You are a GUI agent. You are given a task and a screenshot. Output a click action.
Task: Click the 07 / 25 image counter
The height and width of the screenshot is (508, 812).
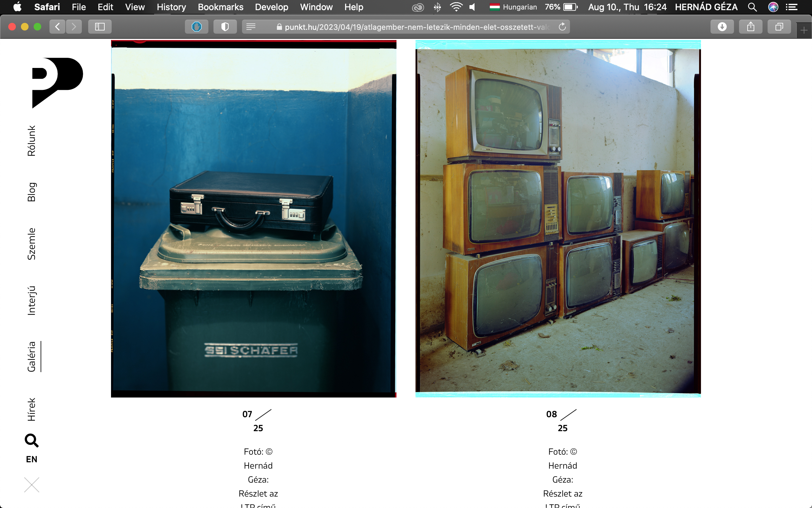pyautogui.click(x=257, y=421)
